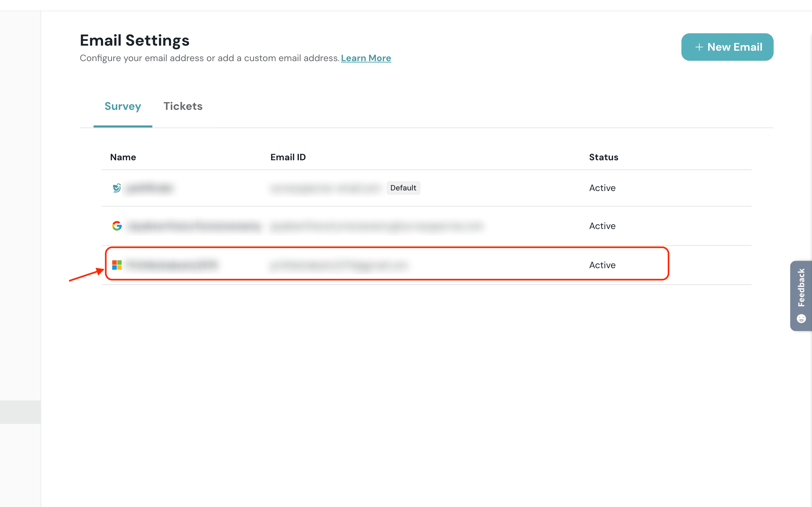This screenshot has width=812, height=507.
Task: Click the Name column header
Action: point(123,157)
